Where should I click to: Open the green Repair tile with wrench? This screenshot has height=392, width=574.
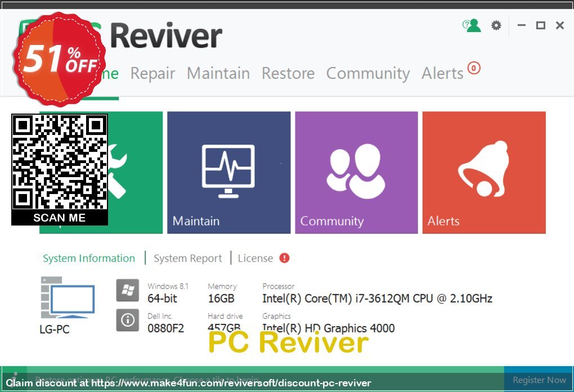pos(136,173)
